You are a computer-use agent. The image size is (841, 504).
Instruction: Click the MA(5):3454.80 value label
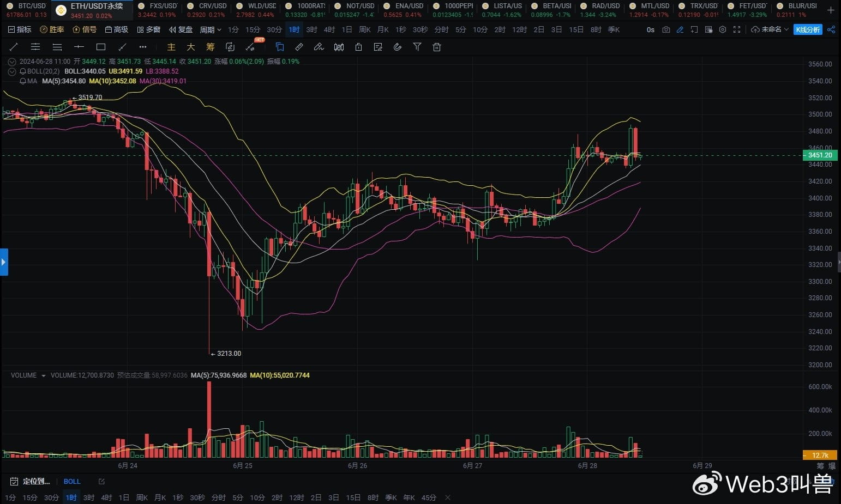[64, 81]
